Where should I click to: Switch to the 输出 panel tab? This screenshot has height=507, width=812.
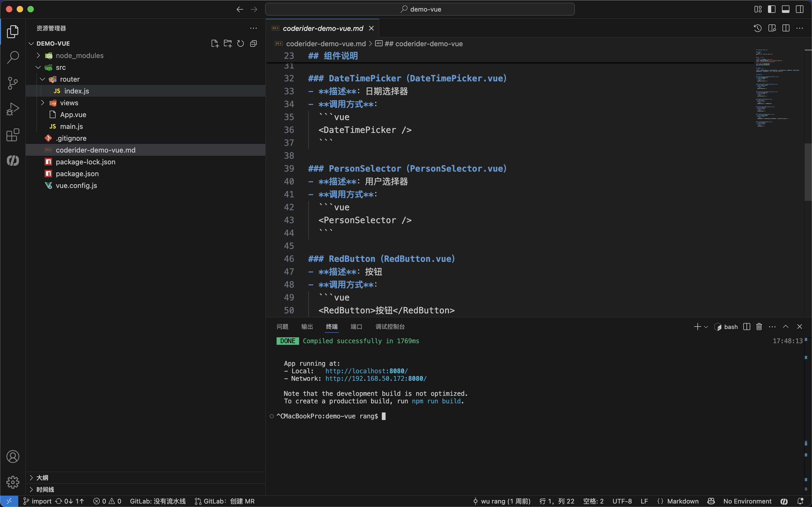[x=307, y=327]
